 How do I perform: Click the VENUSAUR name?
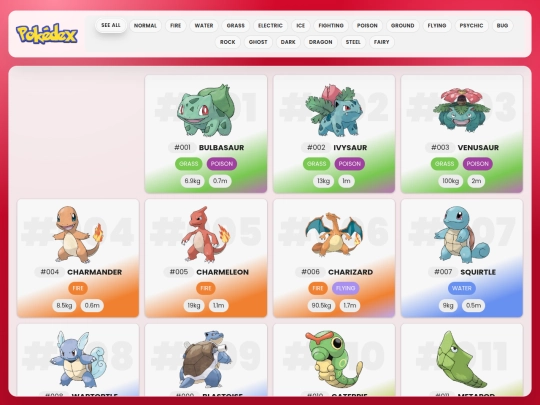click(x=478, y=148)
